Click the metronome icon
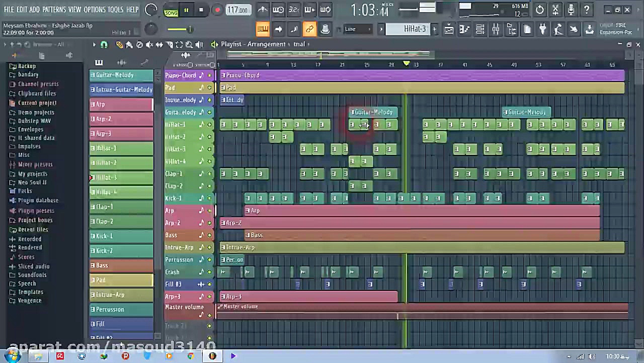The height and width of the screenshot is (363, 644). [263, 10]
